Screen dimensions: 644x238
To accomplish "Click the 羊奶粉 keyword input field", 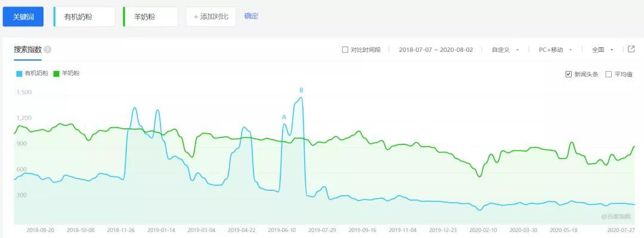I will (150, 17).
